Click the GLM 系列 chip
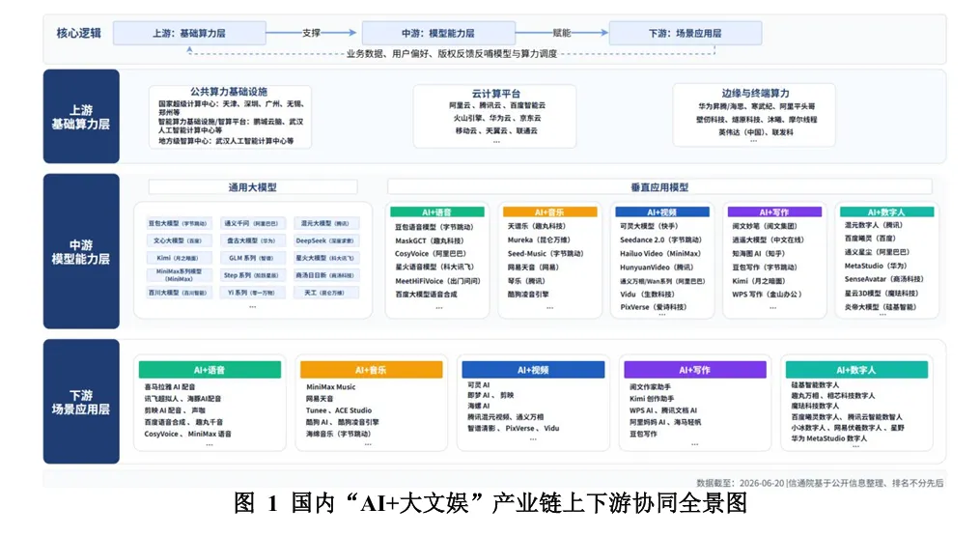980x536 pixels. [252, 258]
